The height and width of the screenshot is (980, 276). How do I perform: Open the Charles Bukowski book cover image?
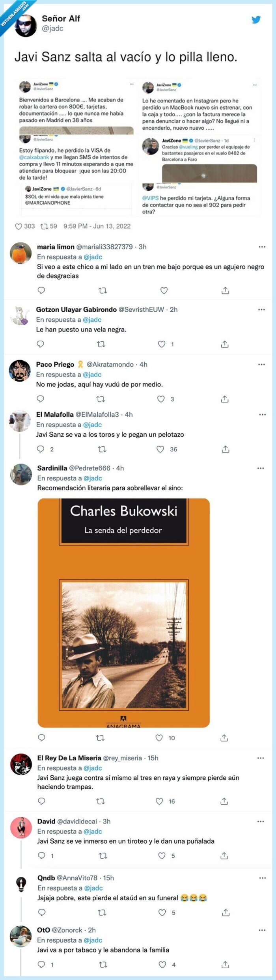click(x=123, y=613)
